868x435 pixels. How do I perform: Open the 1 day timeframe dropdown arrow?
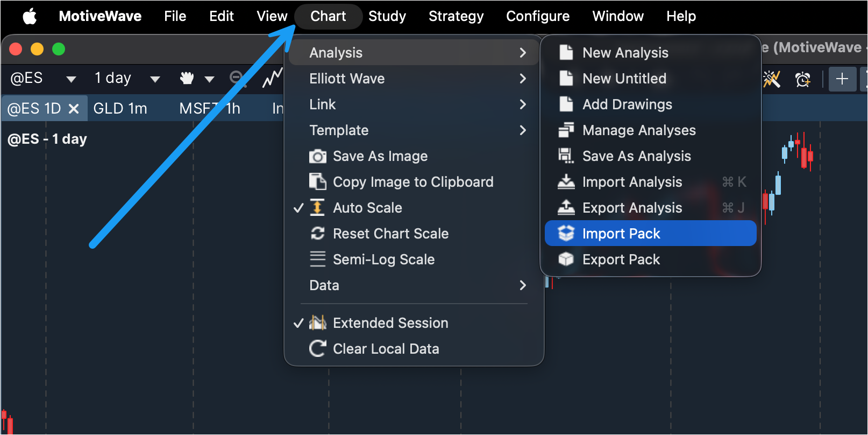click(155, 79)
